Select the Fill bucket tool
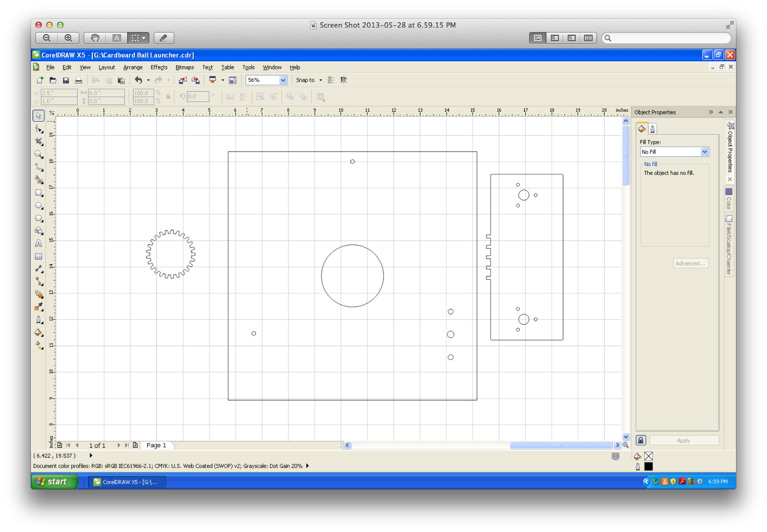Viewport: 767px width, 532px height. click(39, 332)
